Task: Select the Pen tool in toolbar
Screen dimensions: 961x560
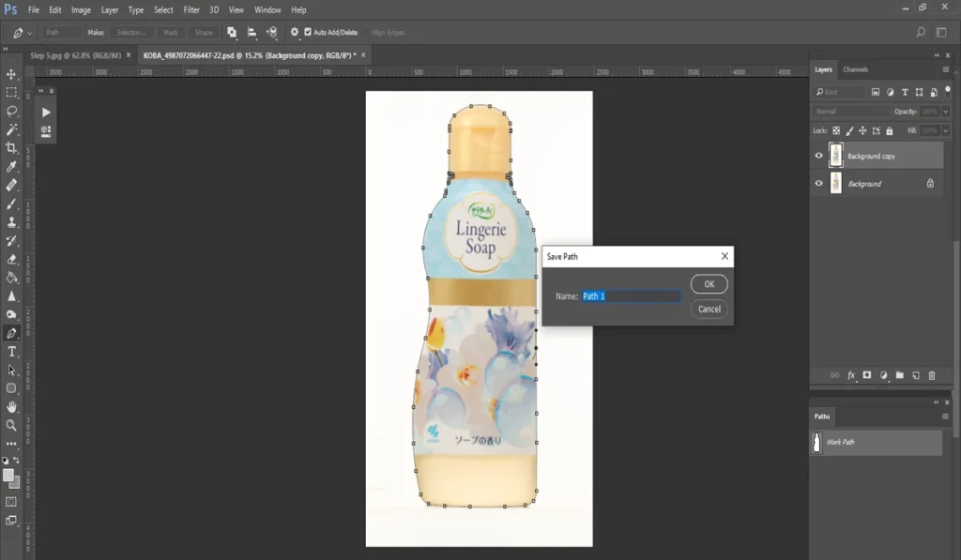Action: tap(11, 333)
